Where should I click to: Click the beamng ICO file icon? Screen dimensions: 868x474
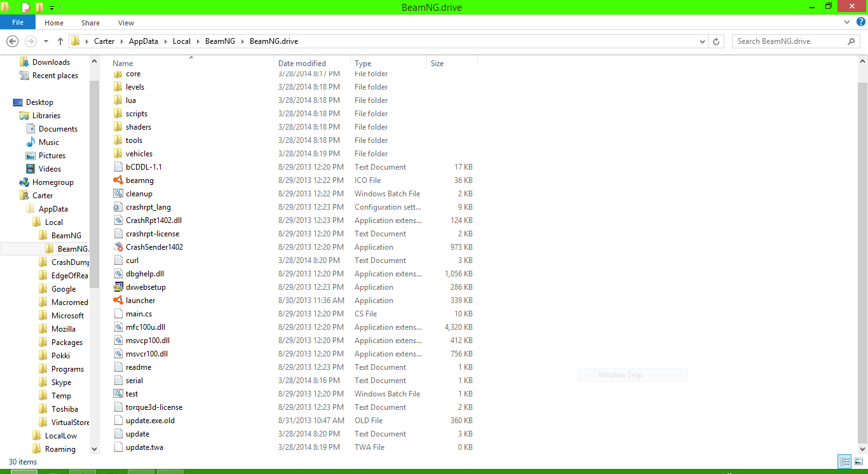(x=118, y=180)
